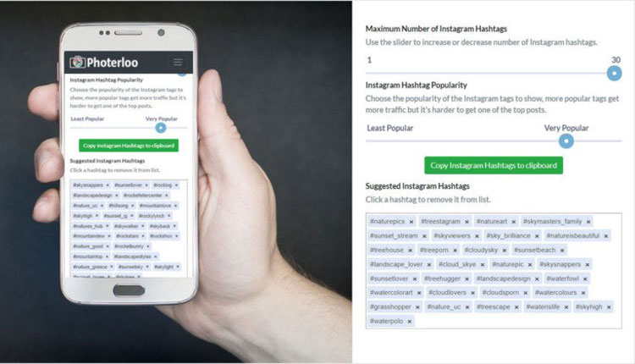Remove #treestagram using its x icon
Viewport: 635px width, 364px height.
click(467, 222)
